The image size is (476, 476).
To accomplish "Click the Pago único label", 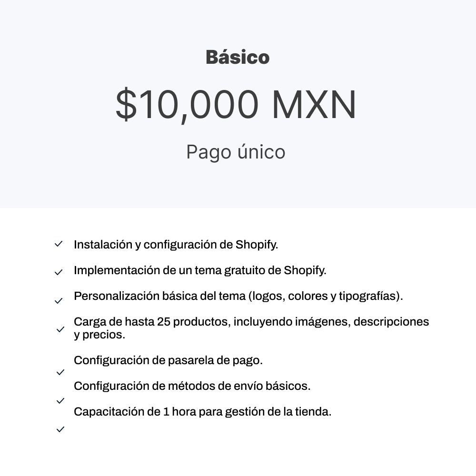I will click(236, 152).
